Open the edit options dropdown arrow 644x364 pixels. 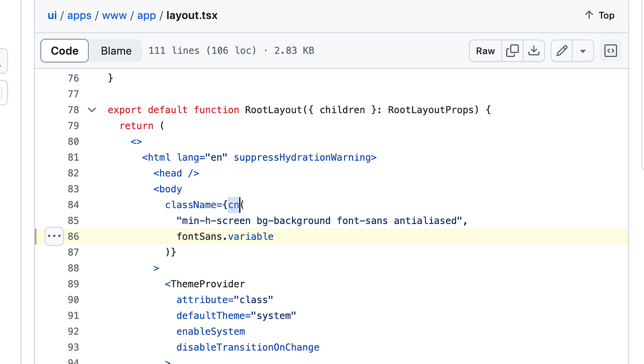[583, 50]
